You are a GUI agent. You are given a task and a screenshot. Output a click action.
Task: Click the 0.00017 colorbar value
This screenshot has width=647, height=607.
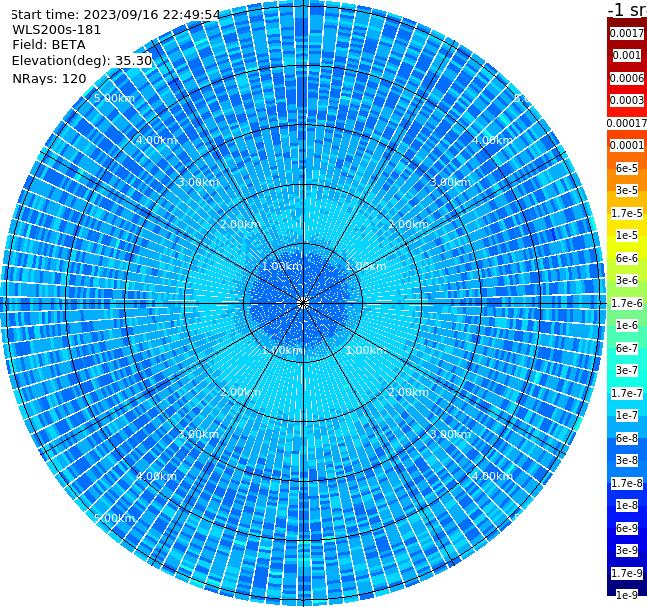(x=627, y=123)
